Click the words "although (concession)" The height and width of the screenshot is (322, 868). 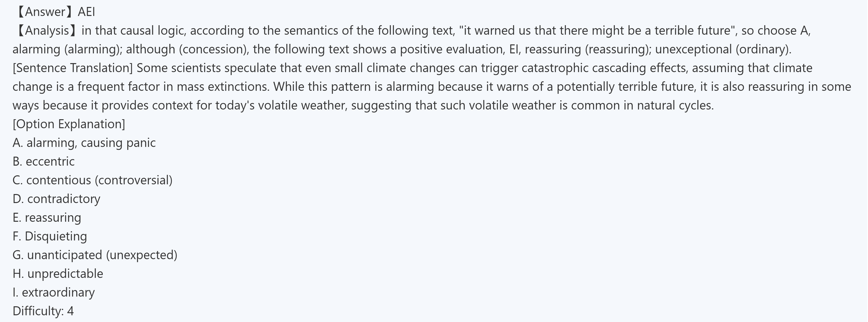click(187, 50)
